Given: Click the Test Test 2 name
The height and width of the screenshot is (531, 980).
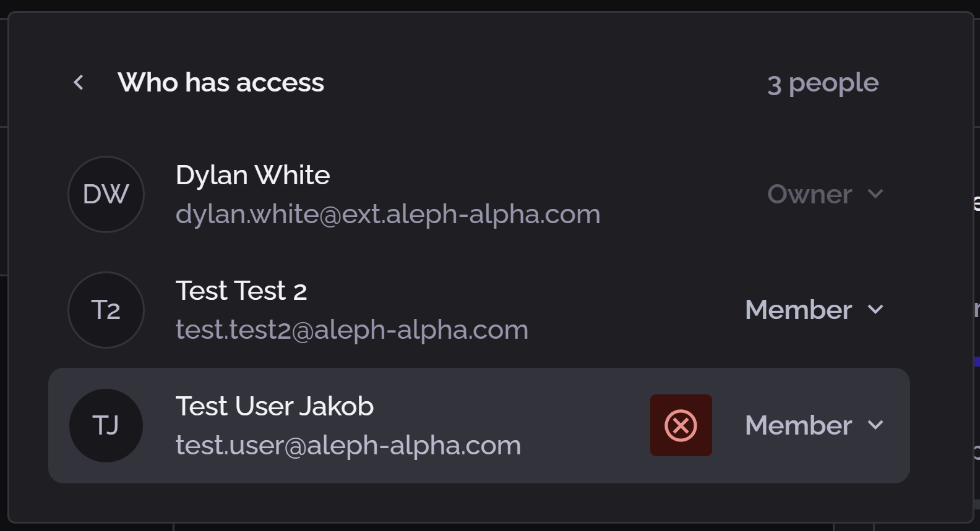Looking at the screenshot, I should pos(241,291).
